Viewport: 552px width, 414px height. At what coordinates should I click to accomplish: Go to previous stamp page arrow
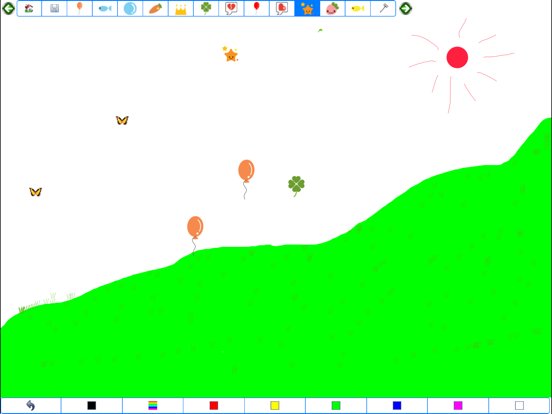click(x=8, y=8)
